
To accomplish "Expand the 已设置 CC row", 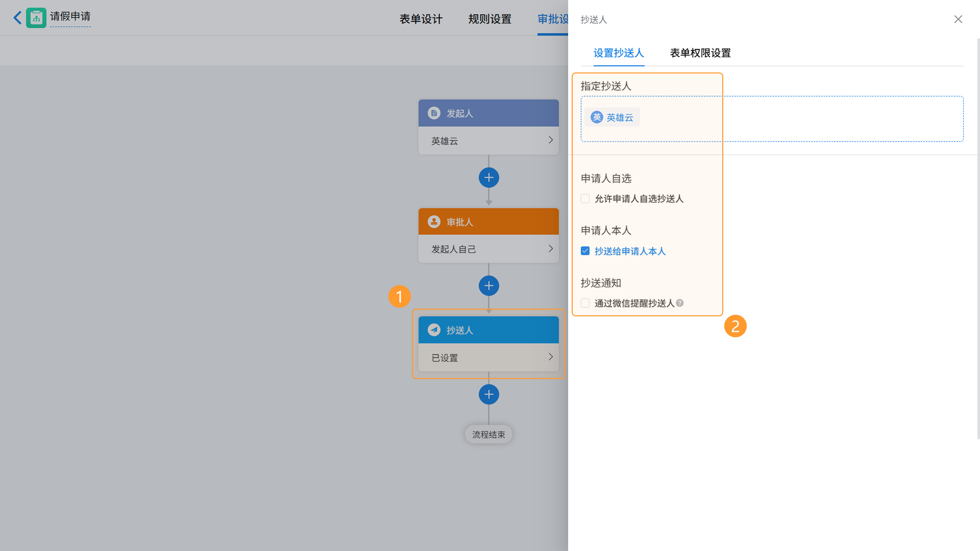I will pos(550,357).
